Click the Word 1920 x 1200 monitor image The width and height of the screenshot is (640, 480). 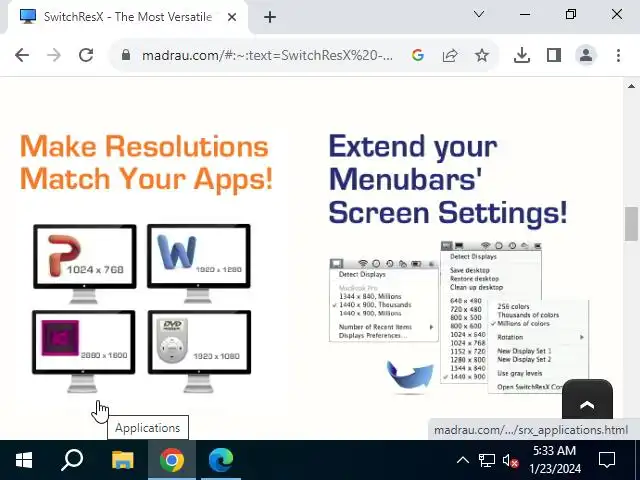[x=199, y=263]
